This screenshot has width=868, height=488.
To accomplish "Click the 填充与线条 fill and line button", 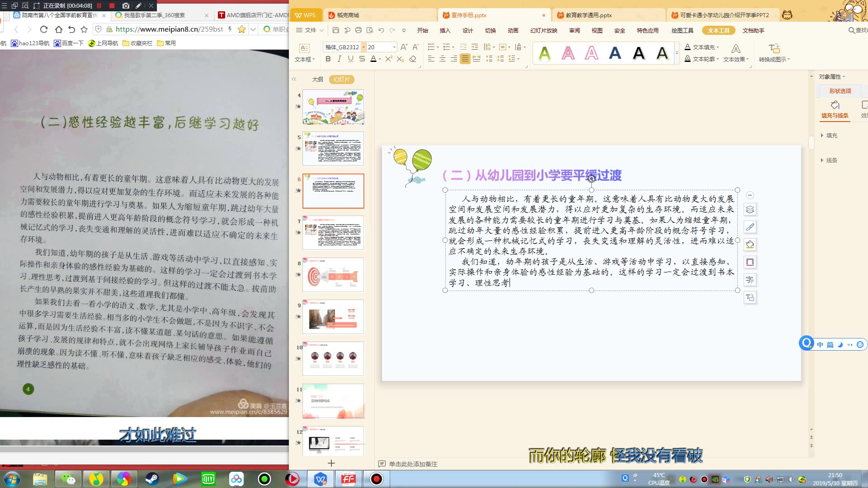I will [x=835, y=110].
